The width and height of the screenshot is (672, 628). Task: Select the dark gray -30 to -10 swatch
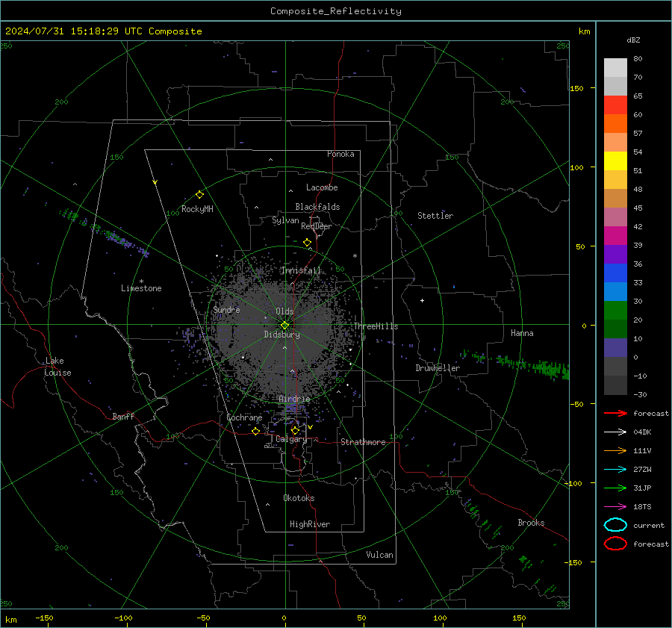click(615, 385)
